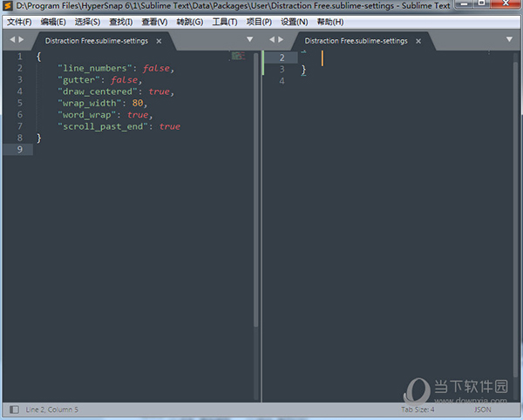Open the 编辑(E) menu
This screenshot has width=523, height=420.
click(x=53, y=22)
